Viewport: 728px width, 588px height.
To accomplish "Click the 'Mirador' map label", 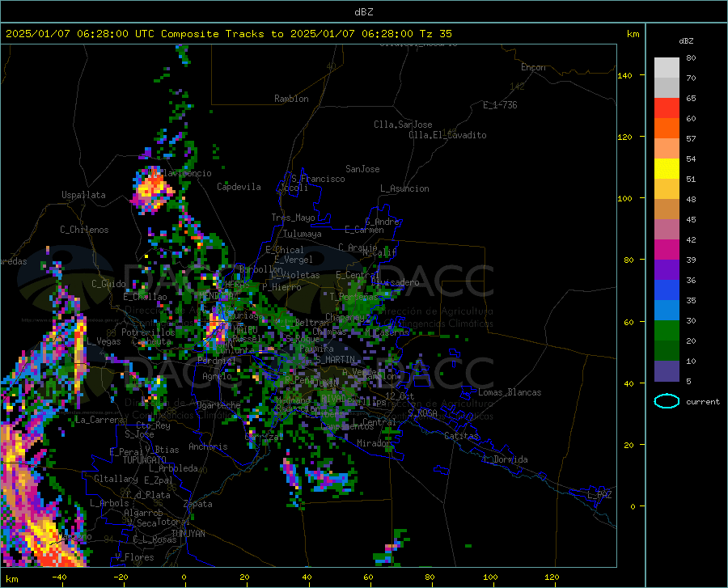I will [374, 443].
